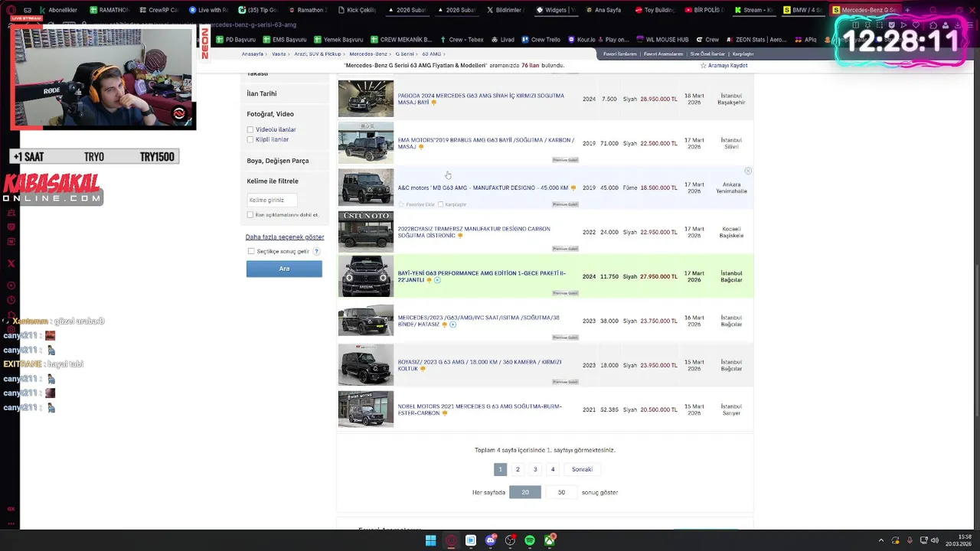Toggle Seçtikçe sonuç getir checkbox

click(x=251, y=251)
